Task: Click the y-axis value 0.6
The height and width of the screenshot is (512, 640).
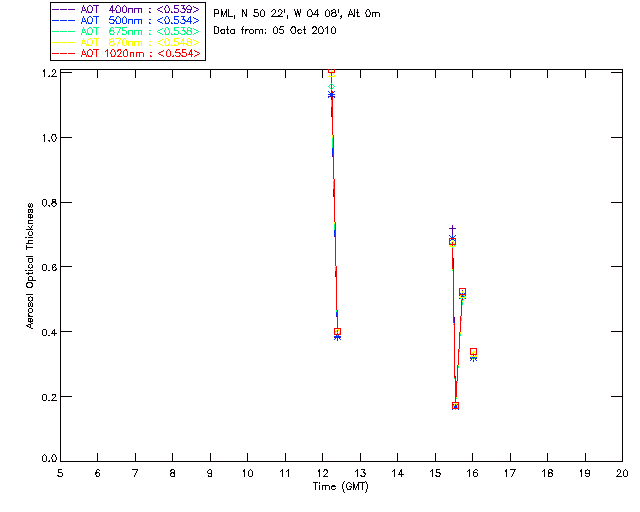Action: (49, 267)
